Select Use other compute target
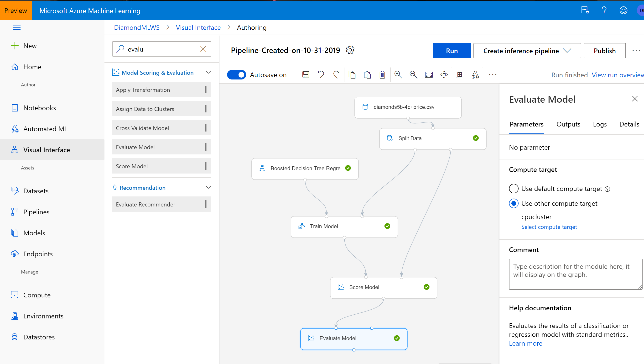 coord(514,203)
